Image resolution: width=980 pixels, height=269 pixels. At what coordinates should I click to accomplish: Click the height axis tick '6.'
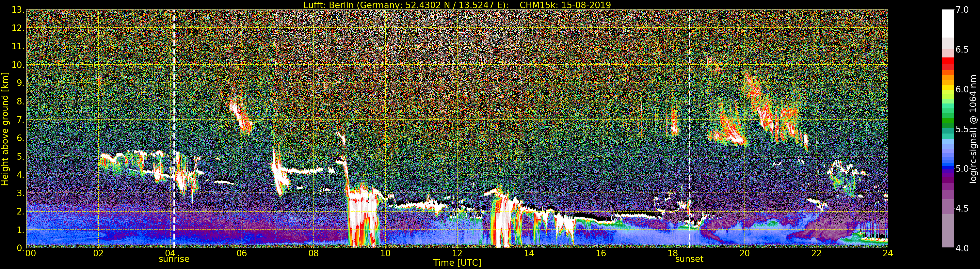click(20, 138)
